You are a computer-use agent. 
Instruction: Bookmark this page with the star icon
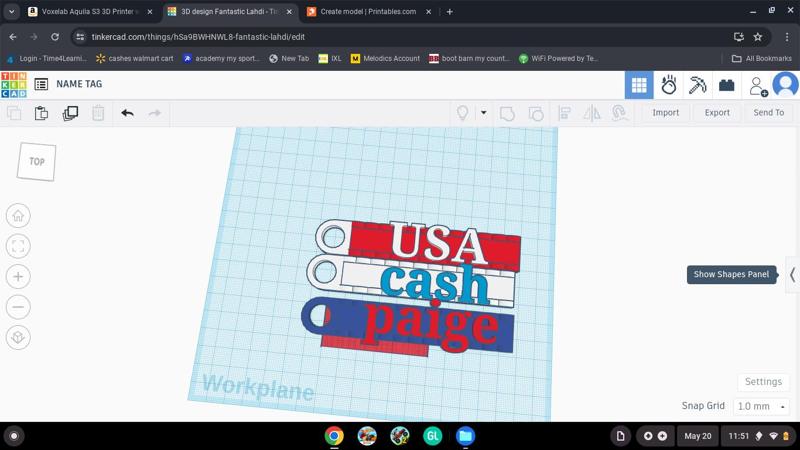758,37
